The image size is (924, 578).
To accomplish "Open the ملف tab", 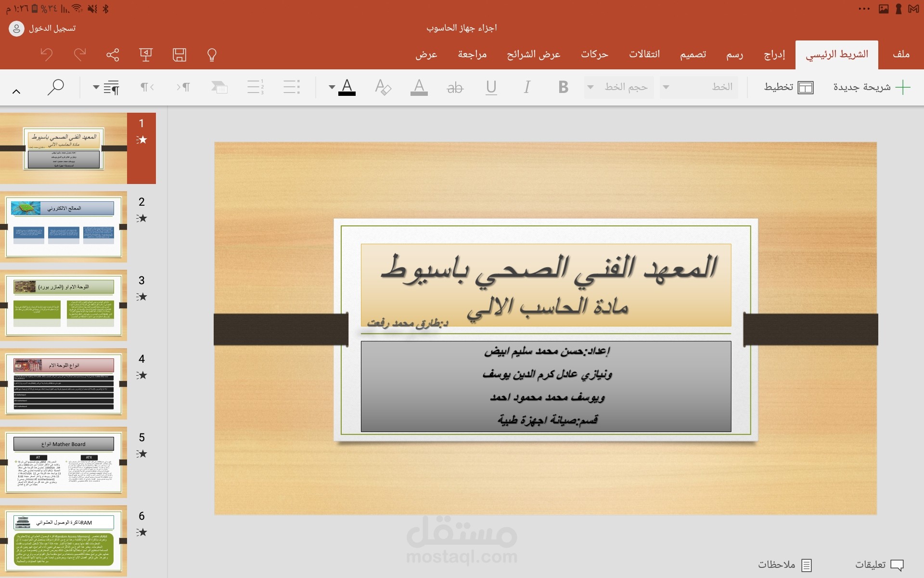I will (901, 54).
